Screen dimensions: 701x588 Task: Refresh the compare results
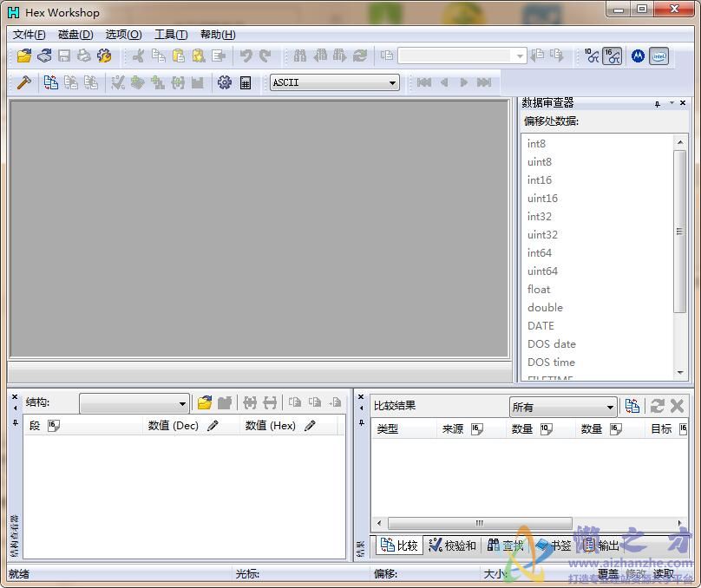coord(658,405)
